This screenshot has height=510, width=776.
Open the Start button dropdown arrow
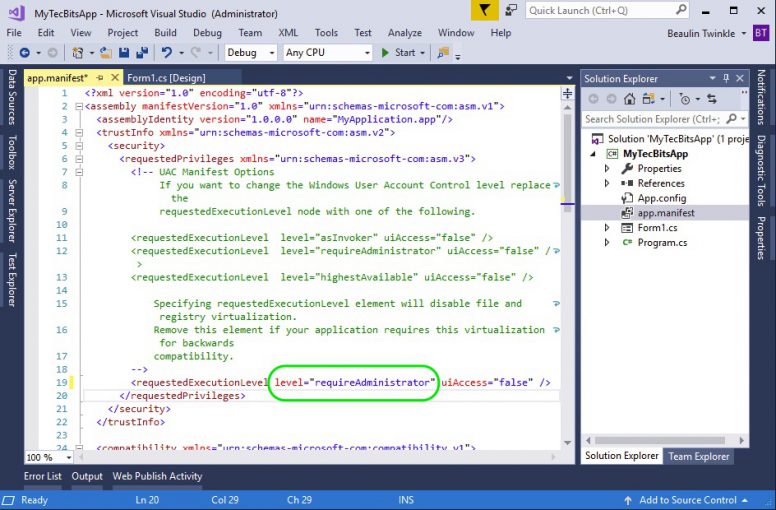(x=423, y=52)
